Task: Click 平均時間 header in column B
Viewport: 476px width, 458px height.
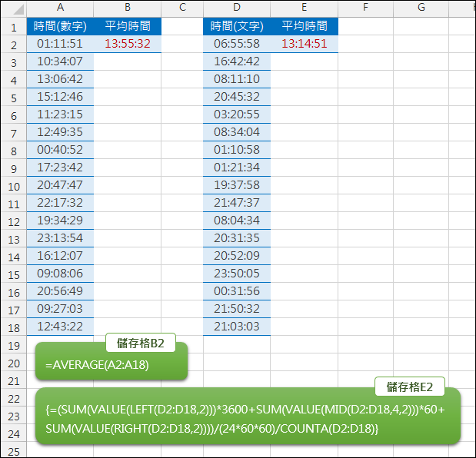Action: [128, 26]
